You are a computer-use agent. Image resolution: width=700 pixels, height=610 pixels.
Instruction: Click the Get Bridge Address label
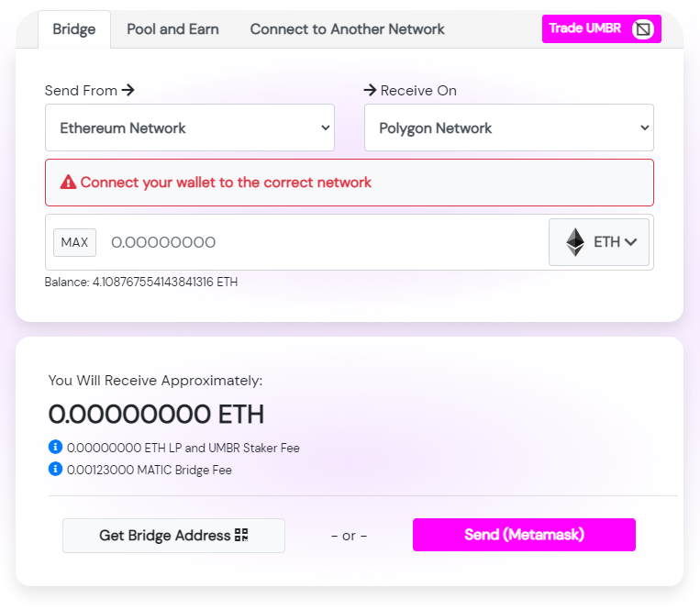pyautogui.click(x=164, y=535)
